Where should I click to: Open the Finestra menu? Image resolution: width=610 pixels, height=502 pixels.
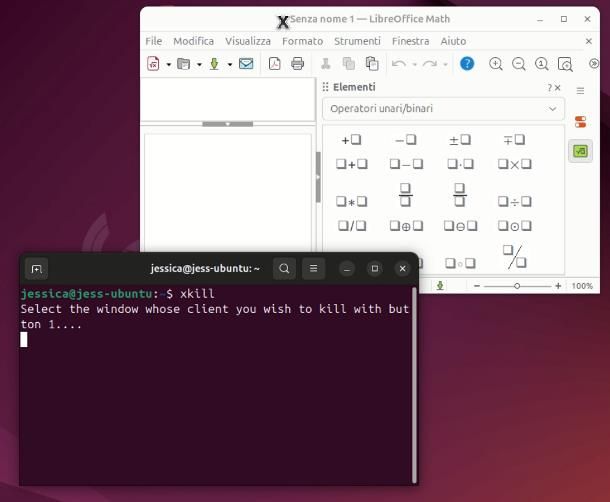point(410,41)
